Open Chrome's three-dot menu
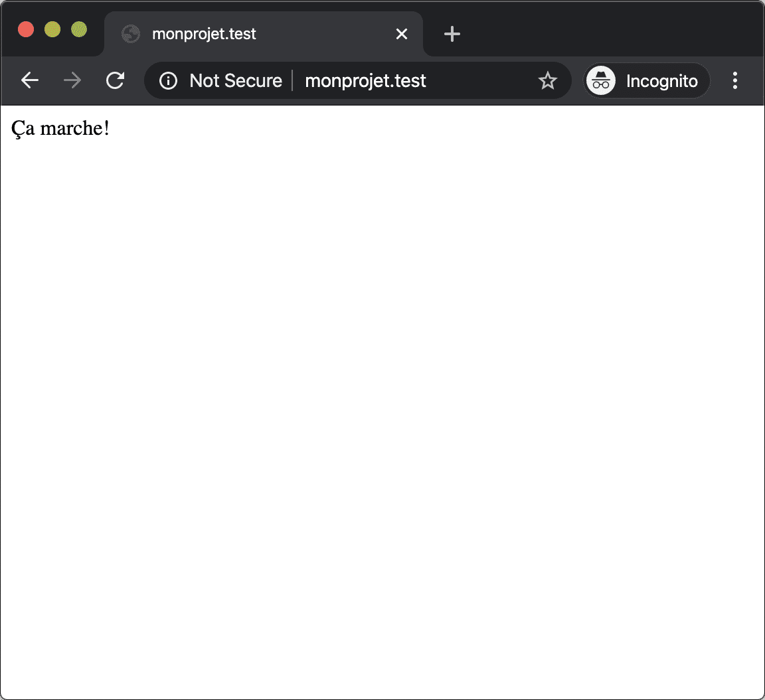This screenshot has height=700, width=765. coord(735,80)
